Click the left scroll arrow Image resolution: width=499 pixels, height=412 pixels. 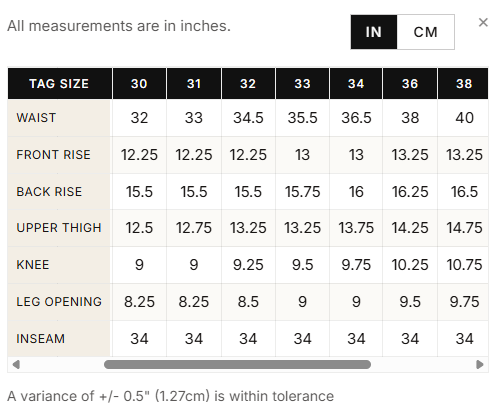coord(16,364)
